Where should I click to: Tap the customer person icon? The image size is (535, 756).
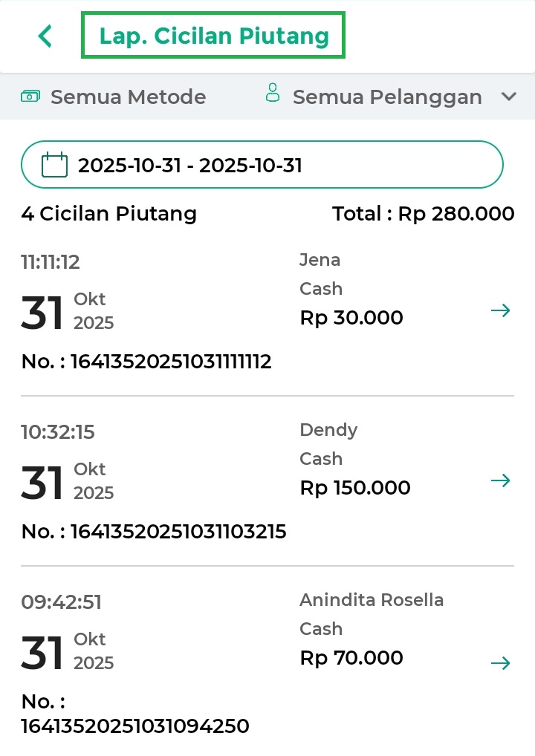tap(273, 94)
